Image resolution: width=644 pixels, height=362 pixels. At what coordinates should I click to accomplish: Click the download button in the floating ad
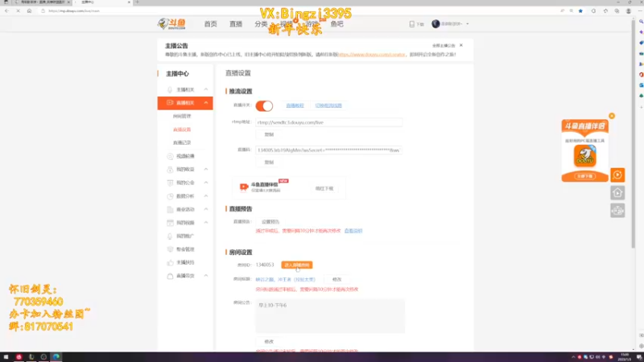click(585, 176)
